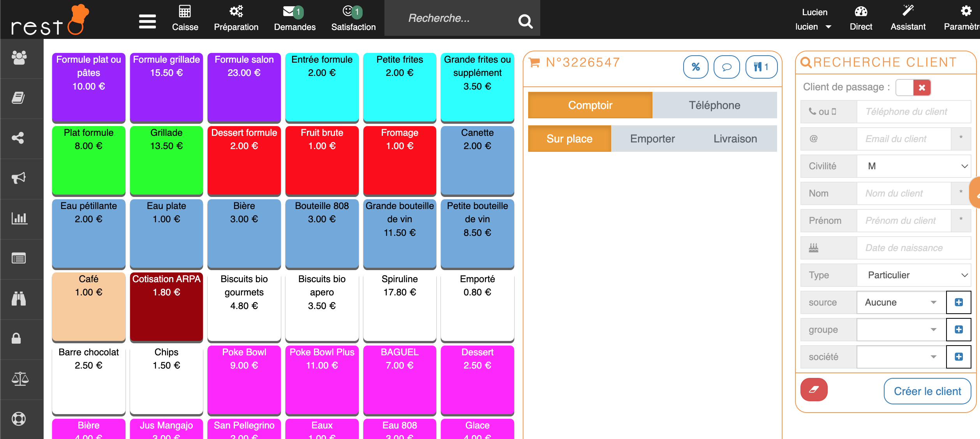Image resolution: width=980 pixels, height=439 pixels.
Task: Click the Créer le client button
Action: coord(927,391)
